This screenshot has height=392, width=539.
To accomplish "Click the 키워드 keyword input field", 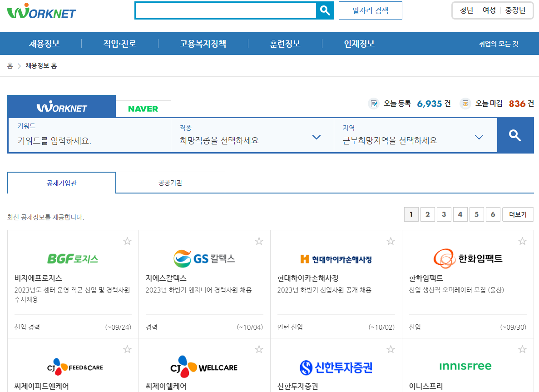I will (x=89, y=135).
